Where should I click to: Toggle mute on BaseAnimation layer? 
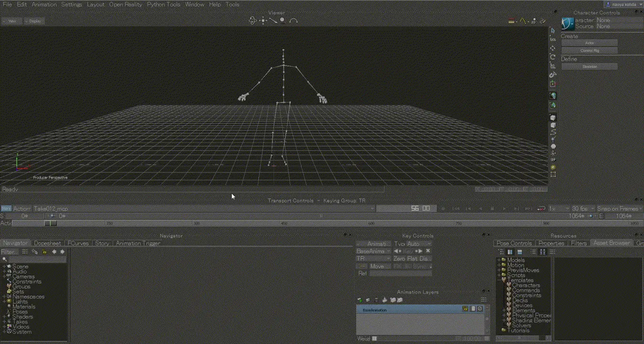tap(480, 309)
